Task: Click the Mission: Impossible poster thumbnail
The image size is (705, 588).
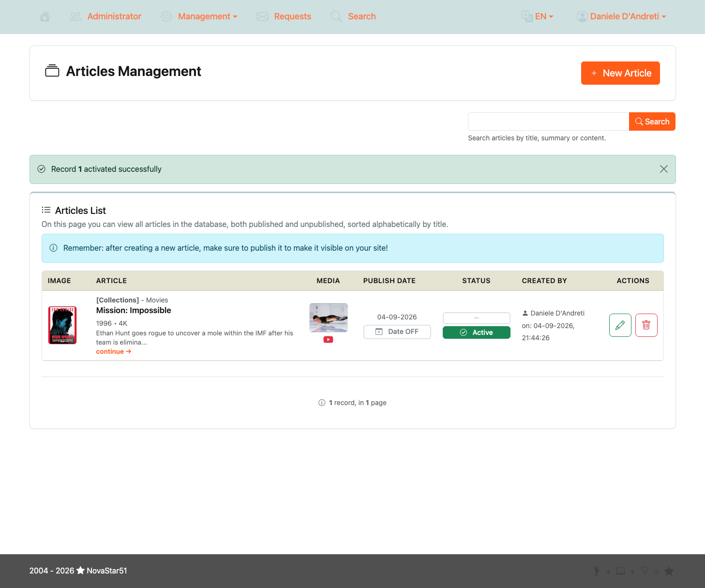Action: click(x=62, y=325)
